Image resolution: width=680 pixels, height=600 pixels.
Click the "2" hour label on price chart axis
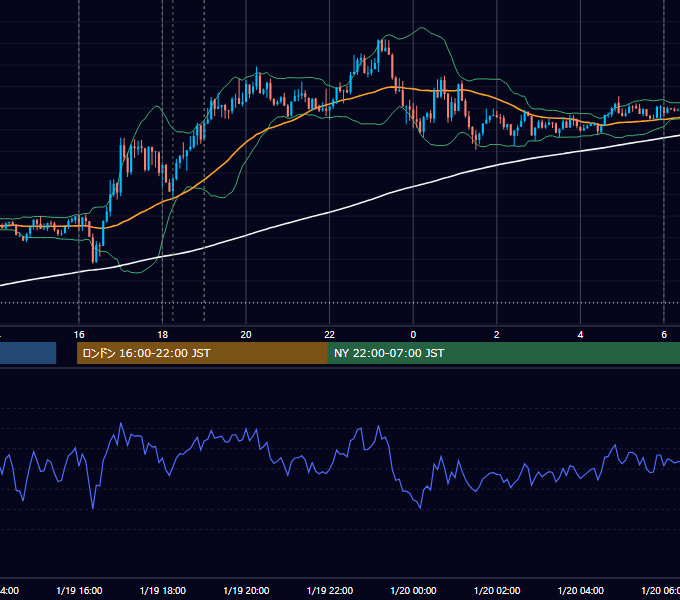pyautogui.click(x=497, y=335)
